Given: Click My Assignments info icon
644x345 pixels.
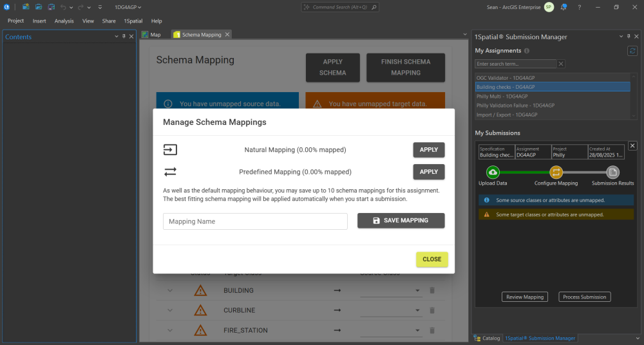Looking at the screenshot, I should [x=527, y=51].
